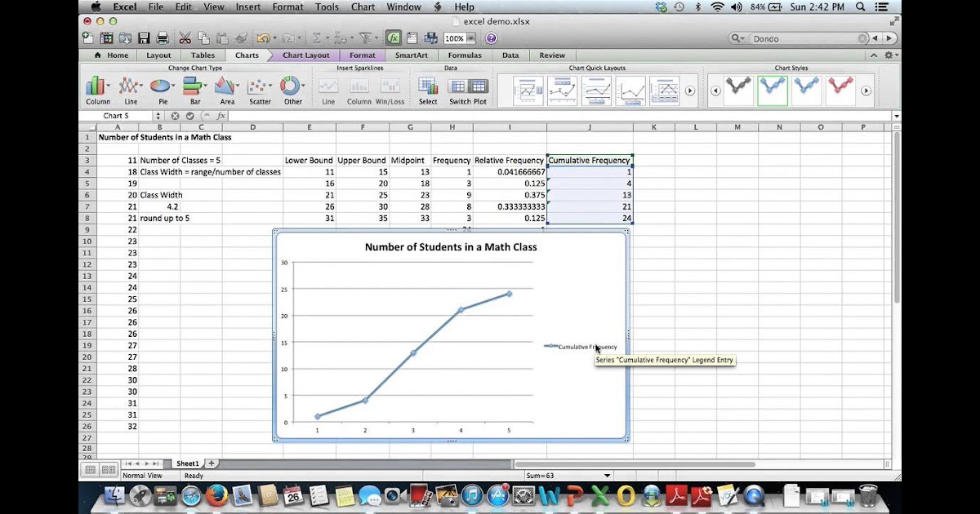980x514 pixels.
Task: Open Finder from the Dock
Action: pos(115,494)
